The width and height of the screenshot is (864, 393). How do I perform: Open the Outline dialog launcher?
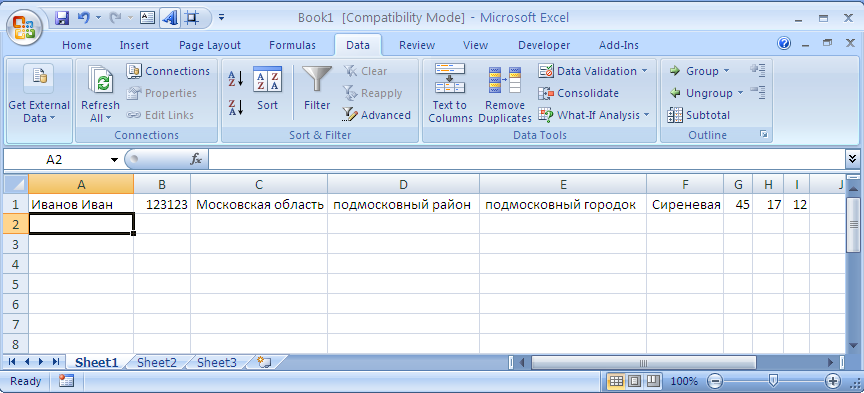click(x=763, y=134)
